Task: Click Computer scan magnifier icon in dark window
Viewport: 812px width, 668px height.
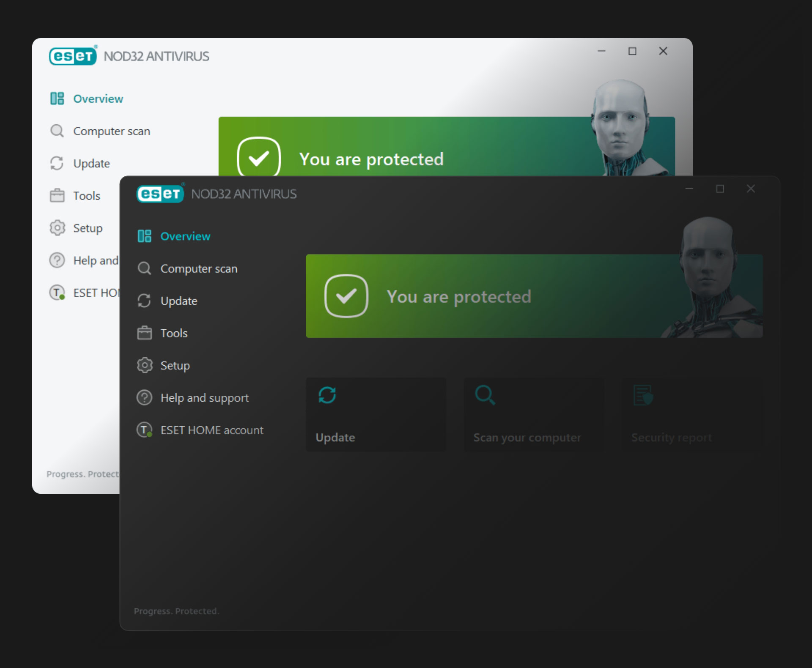Action: pos(144,268)
